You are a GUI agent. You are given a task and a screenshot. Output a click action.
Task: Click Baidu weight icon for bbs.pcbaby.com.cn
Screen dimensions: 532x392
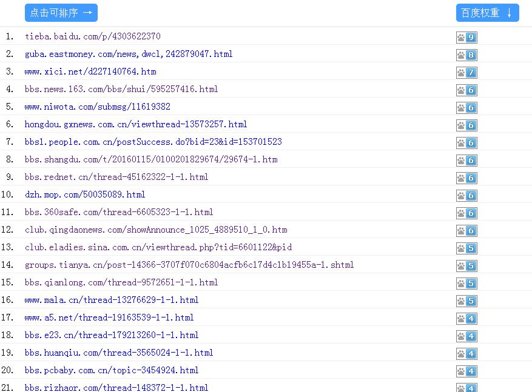(466, 371)
